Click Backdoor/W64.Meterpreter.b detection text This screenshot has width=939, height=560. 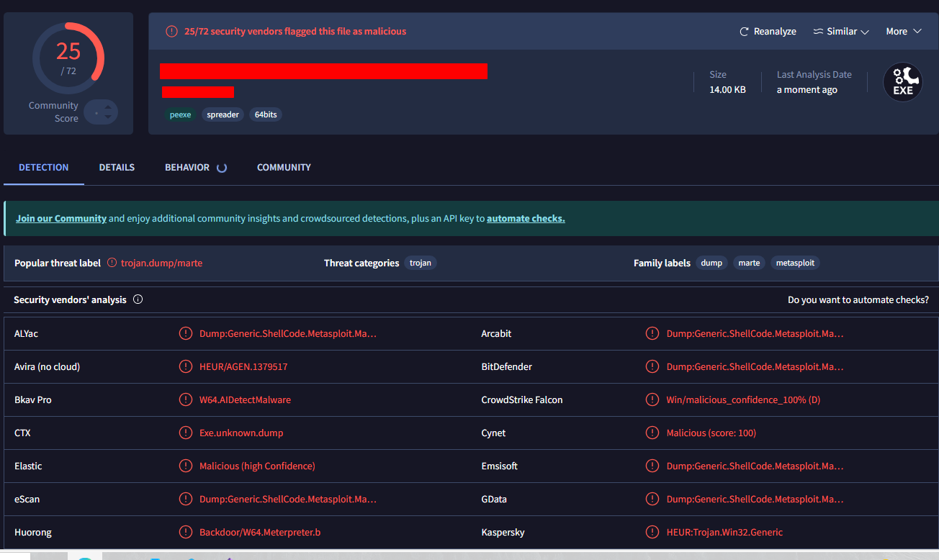[x=260, y=532]
